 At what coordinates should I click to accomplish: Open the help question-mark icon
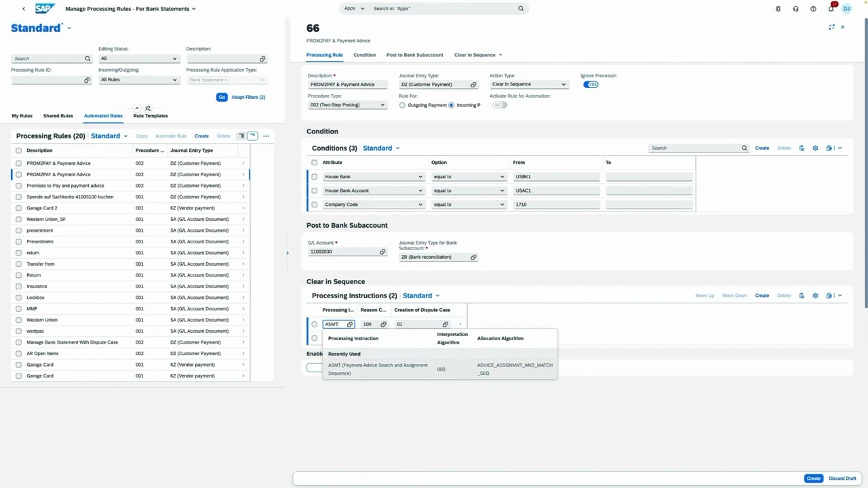click(x=813, y=9)
